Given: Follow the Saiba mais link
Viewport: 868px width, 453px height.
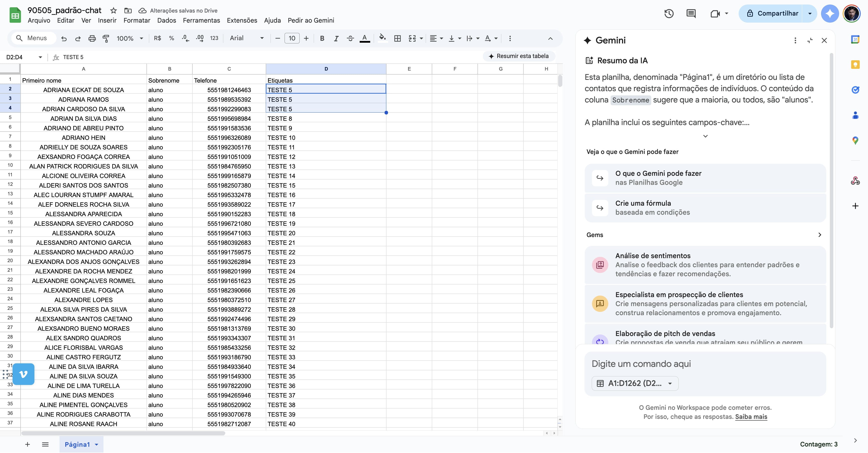Looking at the screenshot, I should point(751,417).
